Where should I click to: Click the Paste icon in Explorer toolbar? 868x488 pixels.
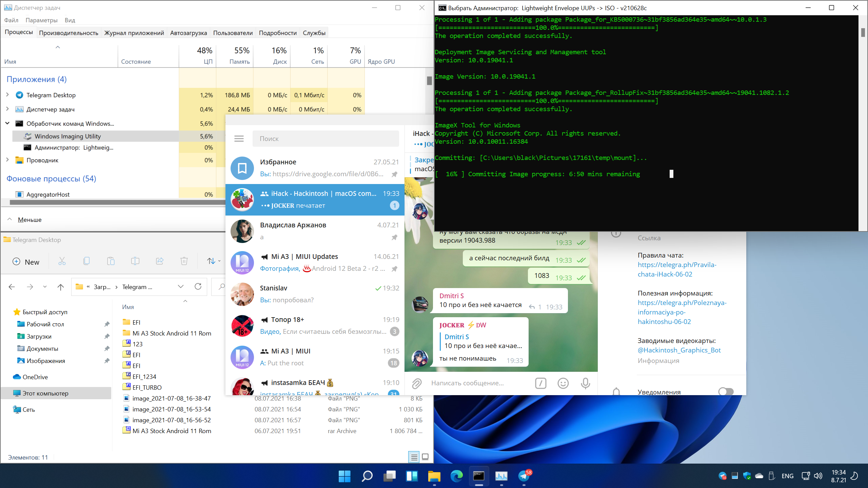(x=111, y=261)
